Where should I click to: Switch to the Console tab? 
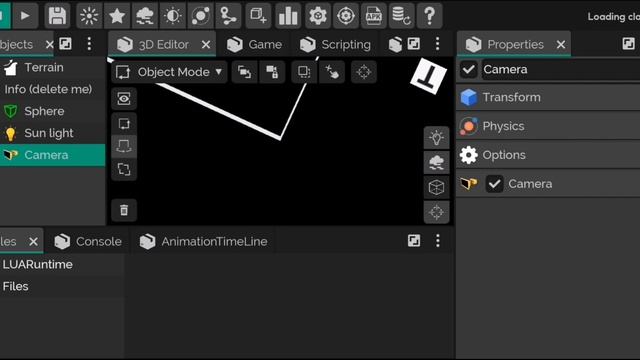tap(88, 241)
